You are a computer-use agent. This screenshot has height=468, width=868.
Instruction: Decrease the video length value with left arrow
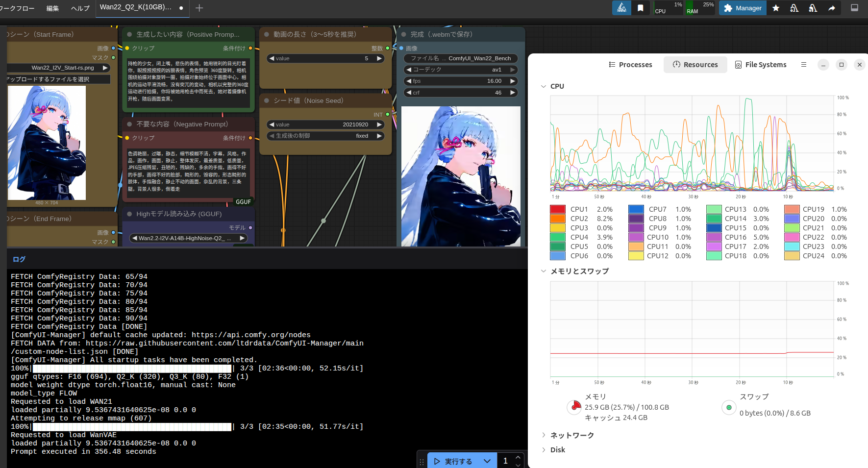point(272,58)
